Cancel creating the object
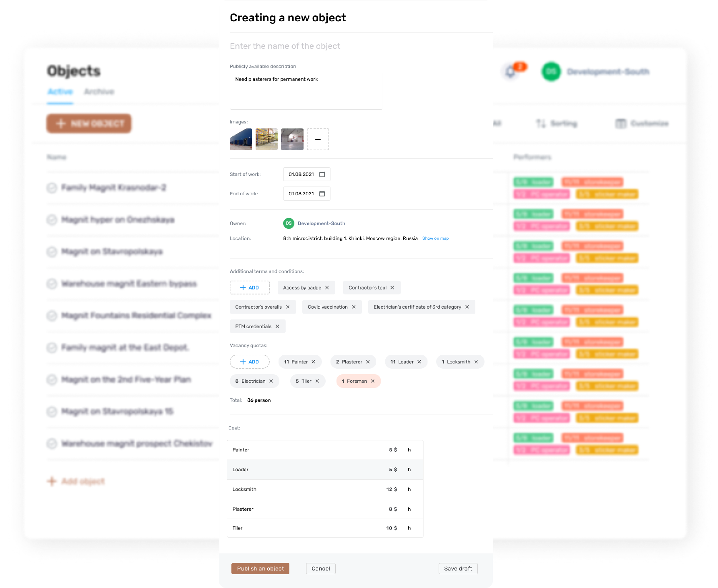Image resolution: width=718 pixels, height=588 pixels. 321,568
